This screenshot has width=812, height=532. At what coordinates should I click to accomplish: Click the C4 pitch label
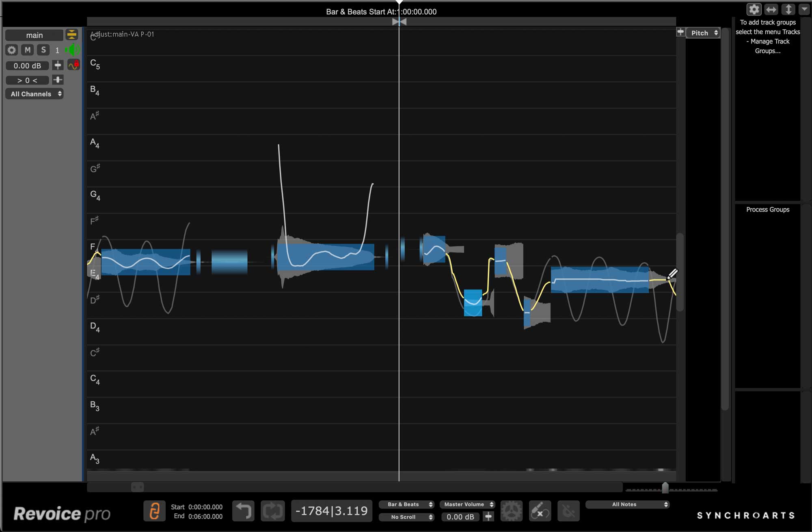click(95, 379)
